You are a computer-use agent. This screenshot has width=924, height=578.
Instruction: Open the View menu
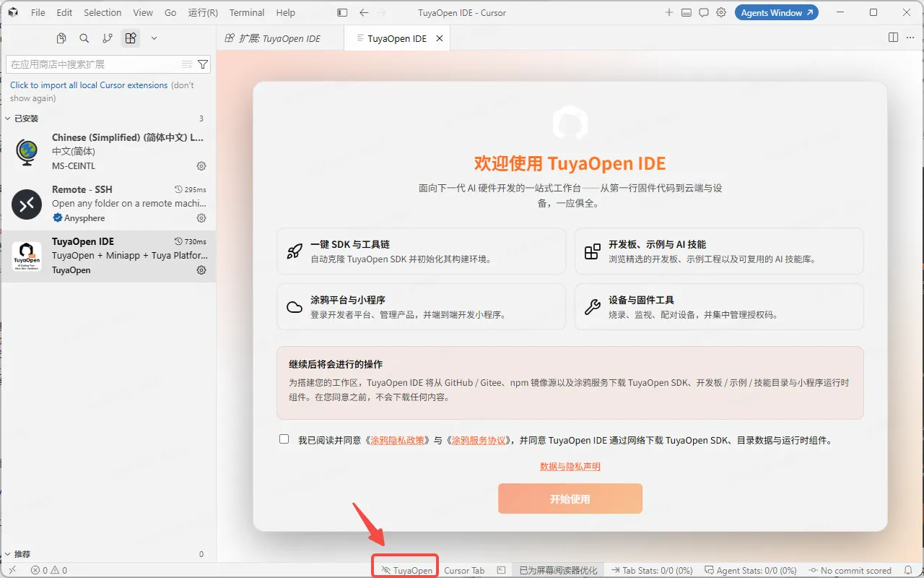(x=143, y=12)
